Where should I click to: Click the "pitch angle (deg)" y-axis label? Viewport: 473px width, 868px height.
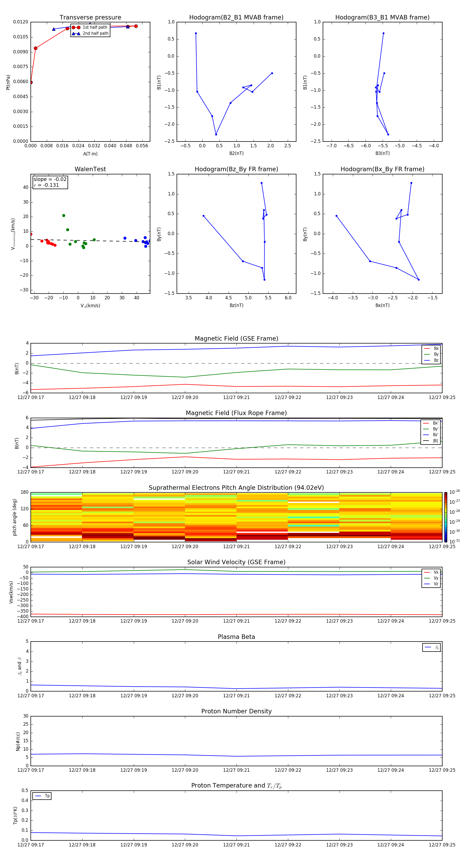(14, 517)
